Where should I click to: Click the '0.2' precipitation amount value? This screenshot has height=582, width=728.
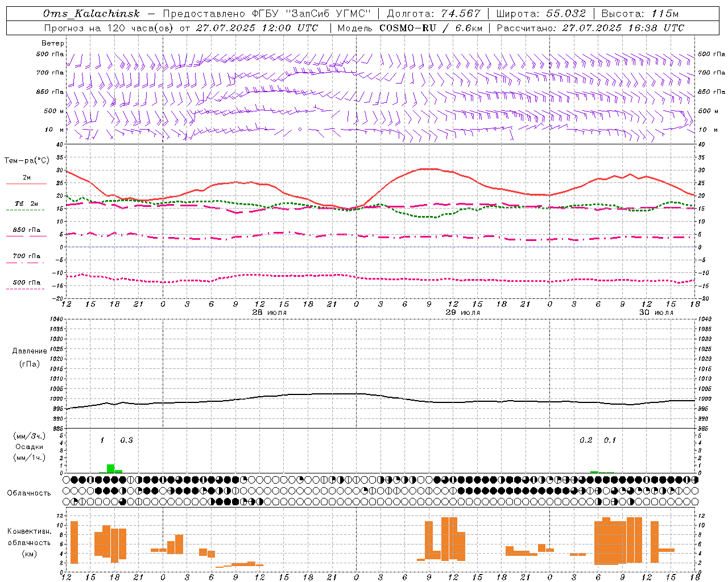[586, 440]
